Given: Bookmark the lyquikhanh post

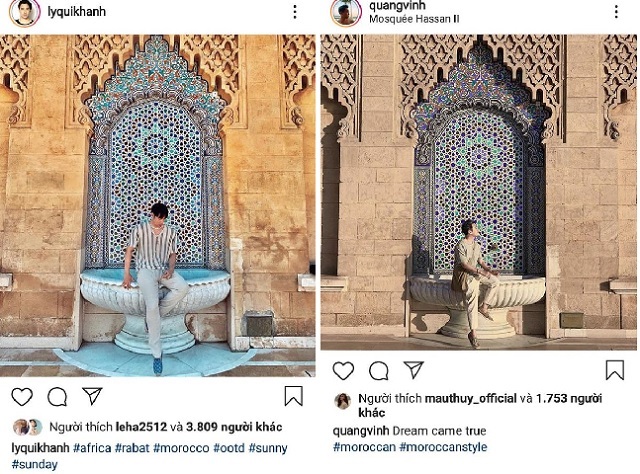Looking at the screenshot, I should (x=294, y=396).
